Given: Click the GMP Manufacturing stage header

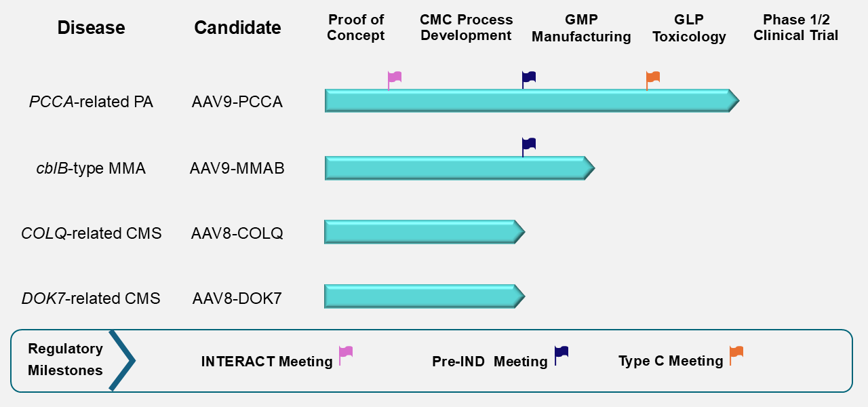Looking at the screenshot, I should [x=581, y=28].
